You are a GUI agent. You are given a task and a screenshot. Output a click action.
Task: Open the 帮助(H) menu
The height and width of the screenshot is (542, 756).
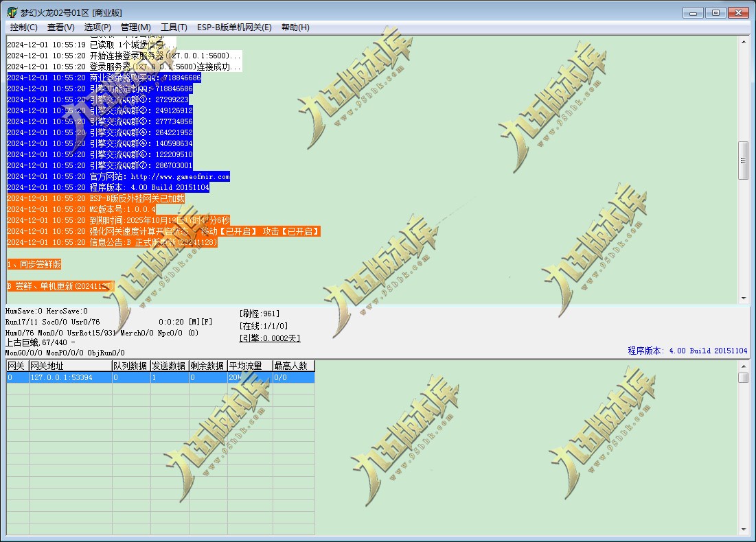(x=295, y=27)
